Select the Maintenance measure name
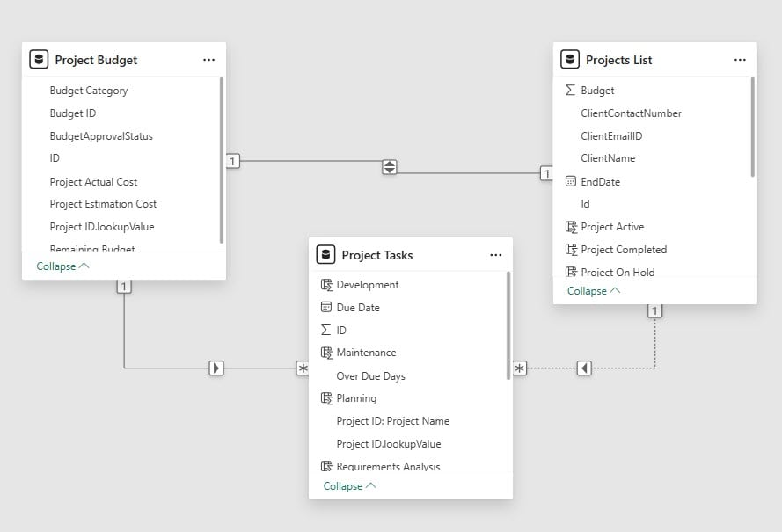Screen dimensions: 782x532 [x=366, y=353]
